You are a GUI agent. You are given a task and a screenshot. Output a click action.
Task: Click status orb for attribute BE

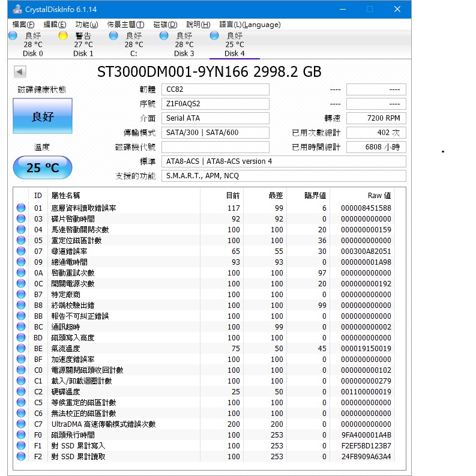pos(21,348)
